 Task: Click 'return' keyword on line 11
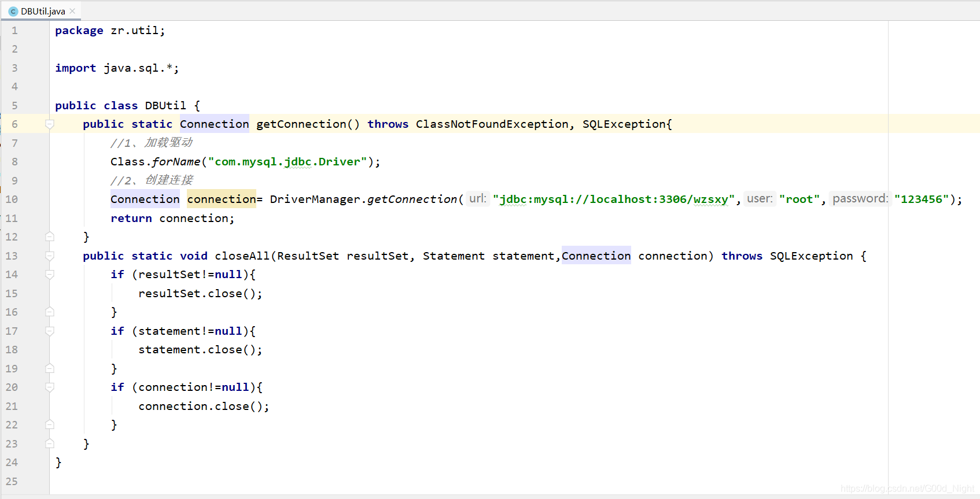(x=131, y=218)
